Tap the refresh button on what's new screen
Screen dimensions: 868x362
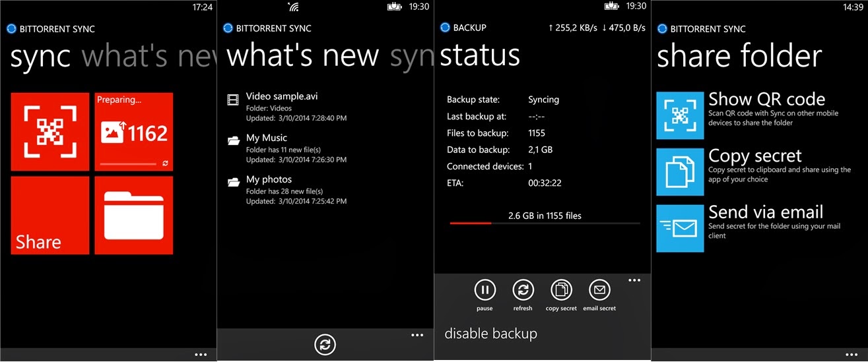pos(325,344)
